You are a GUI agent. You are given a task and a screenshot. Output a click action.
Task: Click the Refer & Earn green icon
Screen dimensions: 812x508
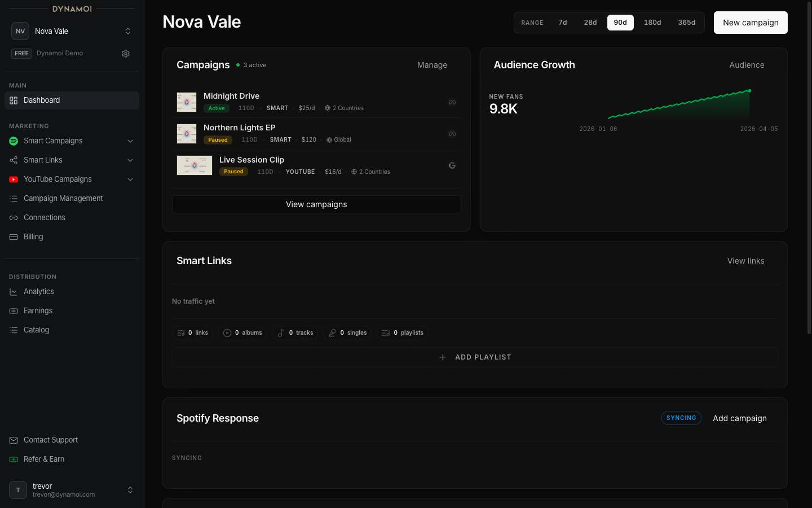point(14,459)
